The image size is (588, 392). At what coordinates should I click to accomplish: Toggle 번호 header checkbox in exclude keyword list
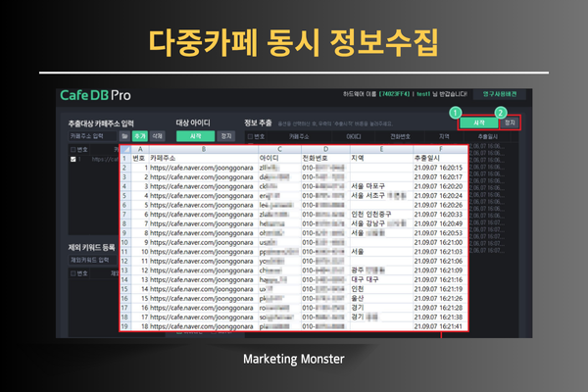73,273
